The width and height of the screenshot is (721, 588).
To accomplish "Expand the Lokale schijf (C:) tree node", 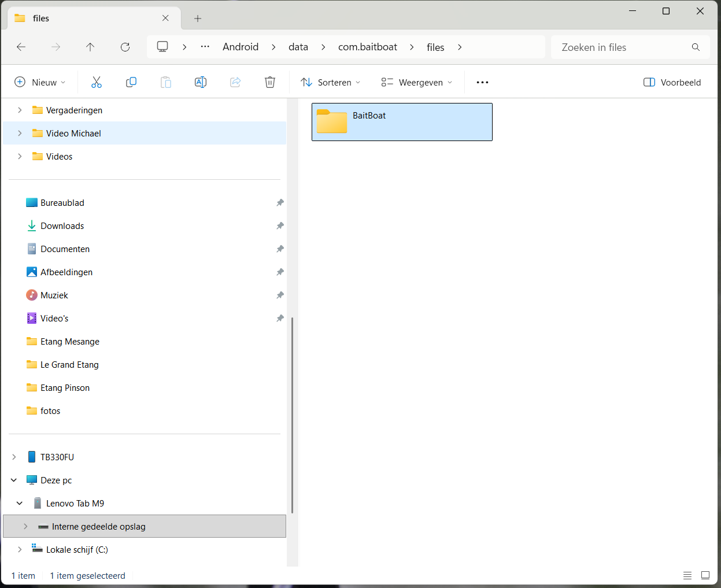I will pyautogui.click(x=20, y=549).
